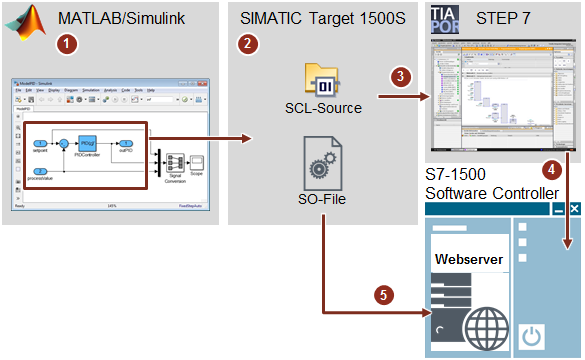Open the Simulation Data Inspector icon

pos(135,99)
